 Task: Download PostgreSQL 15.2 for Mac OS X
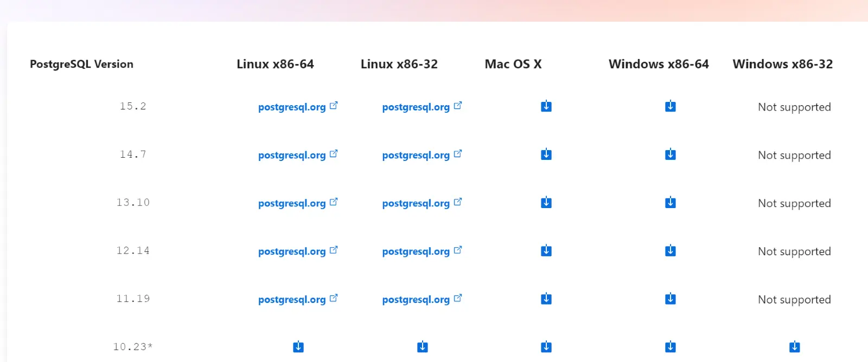[x=546, y=106]
